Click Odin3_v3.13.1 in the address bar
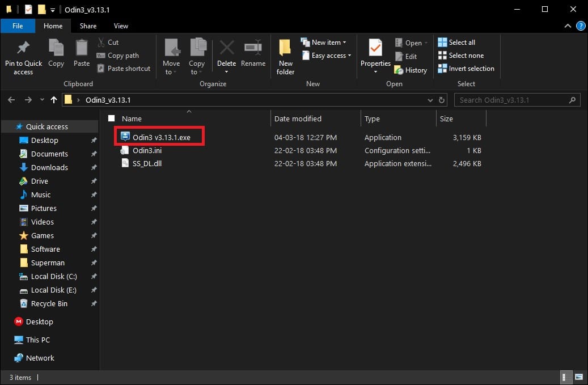Image resolution: width=588 pixels, height=385 pixels. (108, 100)
